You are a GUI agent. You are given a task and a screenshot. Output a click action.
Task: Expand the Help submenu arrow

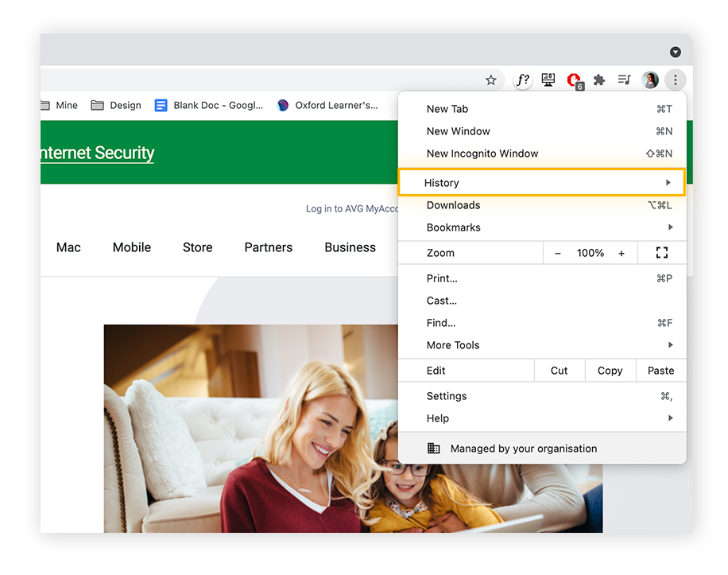click(670, 418)
